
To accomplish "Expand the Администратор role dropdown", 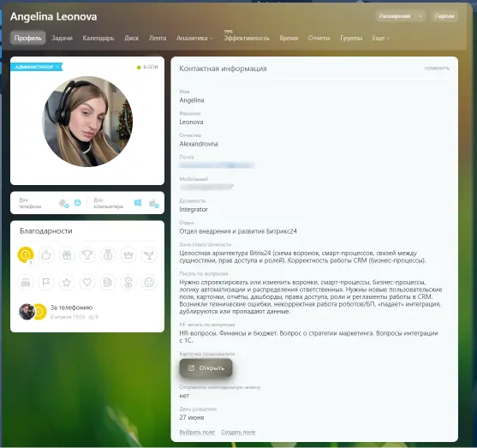I will [x=37, y=67].
